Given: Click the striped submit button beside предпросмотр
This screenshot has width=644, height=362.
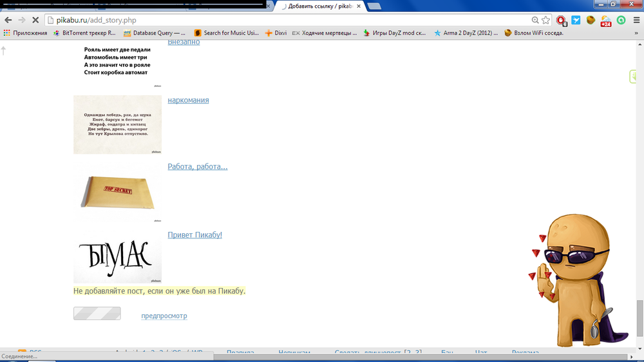Looking at the screenshot, I should [97, 314].
